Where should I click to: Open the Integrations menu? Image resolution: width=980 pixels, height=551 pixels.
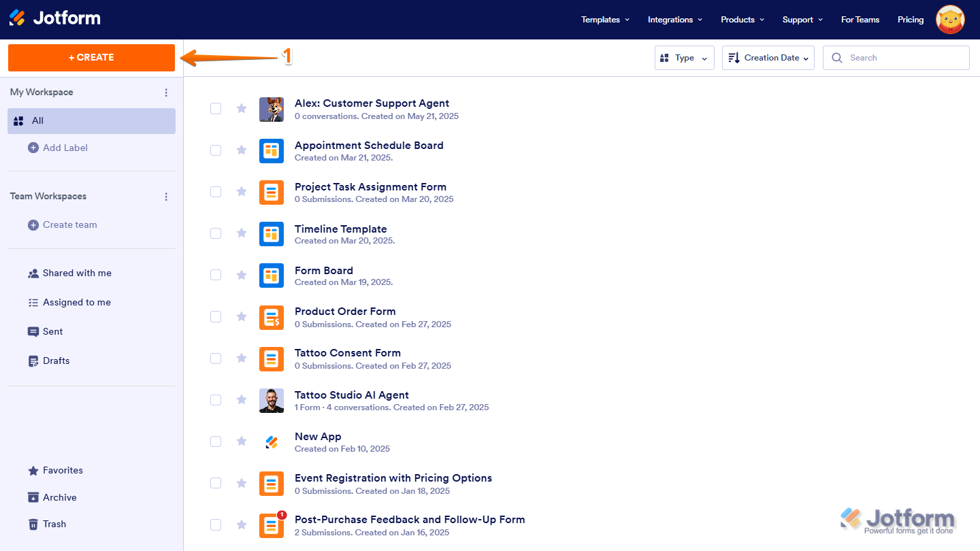(674, 19)
